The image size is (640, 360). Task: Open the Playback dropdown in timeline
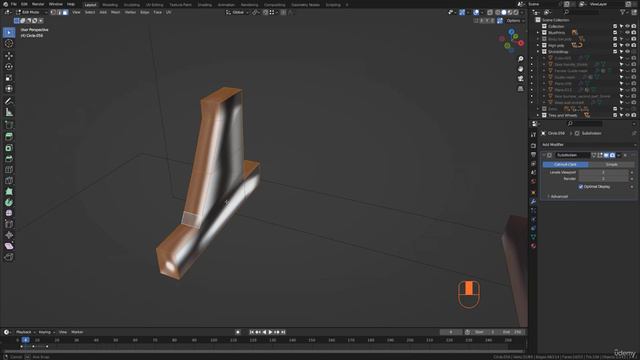[25, 332]
